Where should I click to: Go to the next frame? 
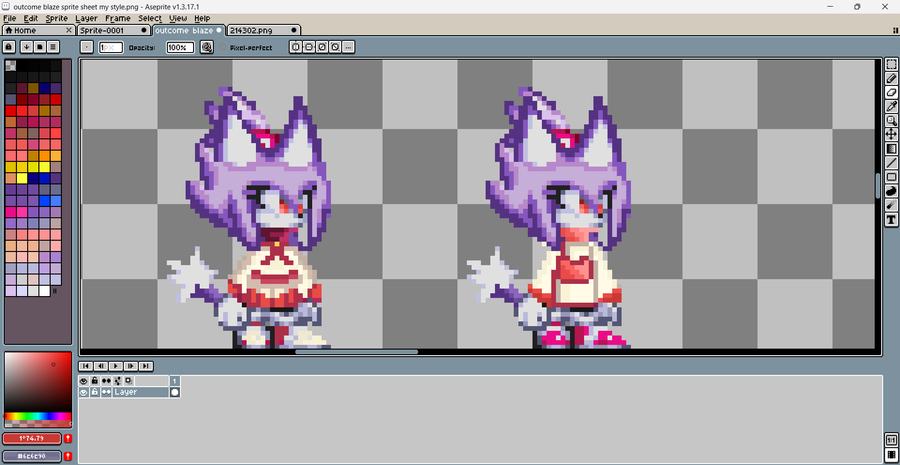(131, 366)
